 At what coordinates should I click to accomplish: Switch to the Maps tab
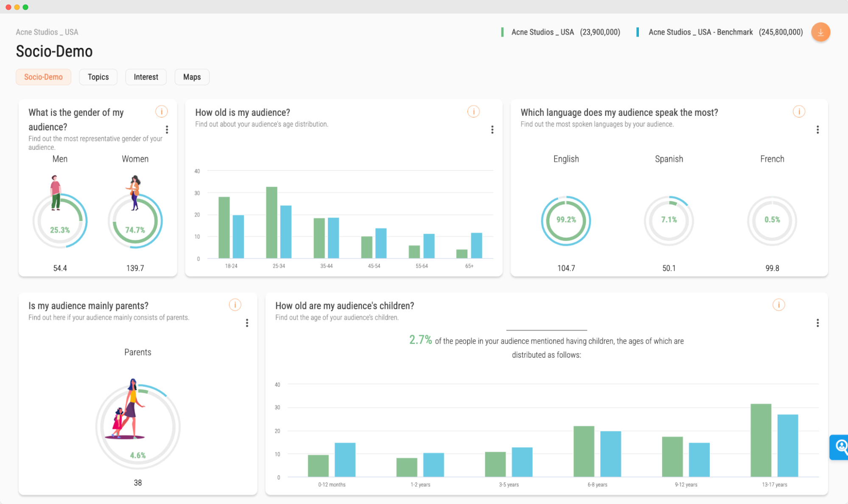[192, 77]
